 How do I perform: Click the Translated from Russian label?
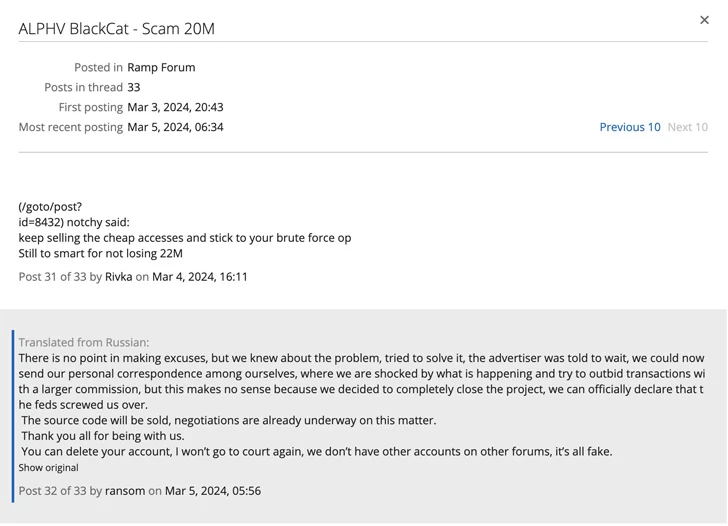tap(83, 342)
